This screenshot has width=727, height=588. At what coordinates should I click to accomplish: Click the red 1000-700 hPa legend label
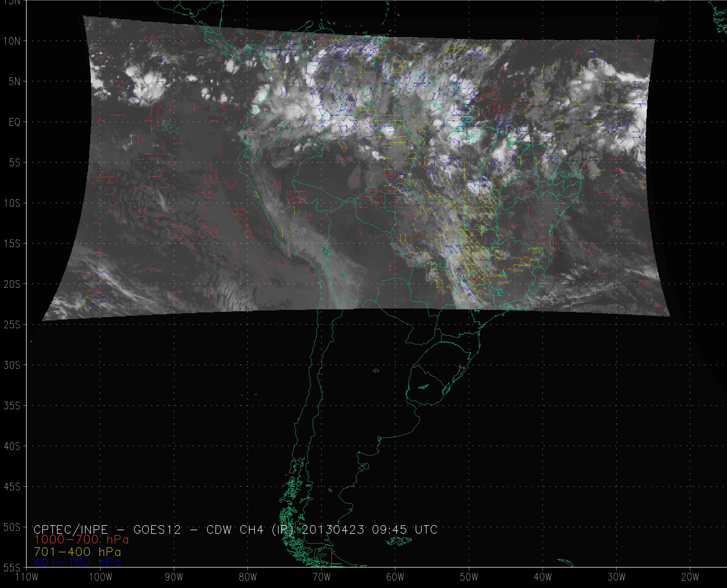tap(81, 539)
